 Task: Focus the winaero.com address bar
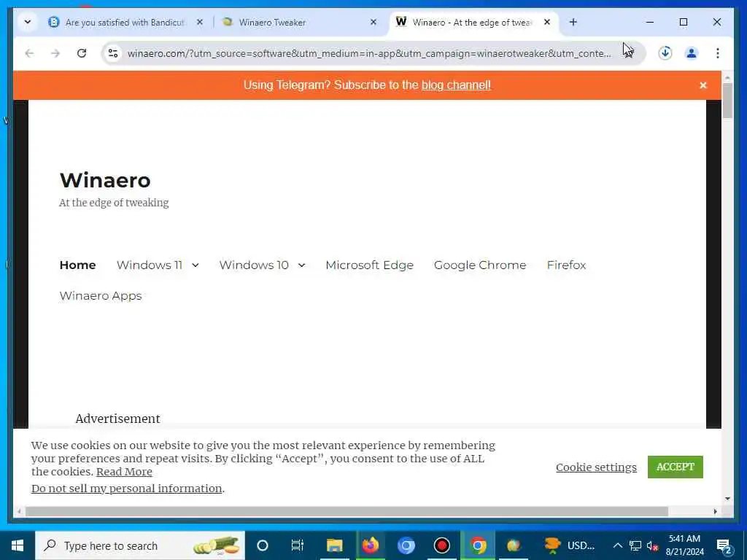[369, 53]
